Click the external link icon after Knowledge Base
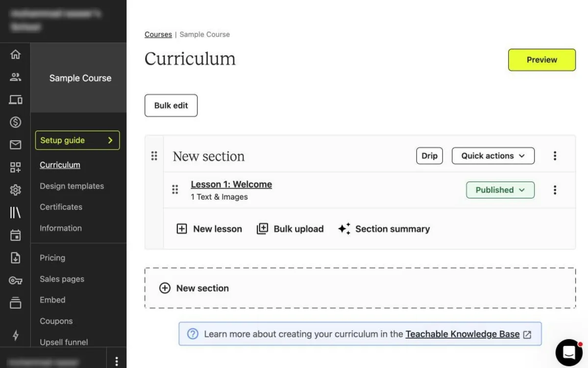This screenshot has height=368, width=588. click(x=527, y=335)
